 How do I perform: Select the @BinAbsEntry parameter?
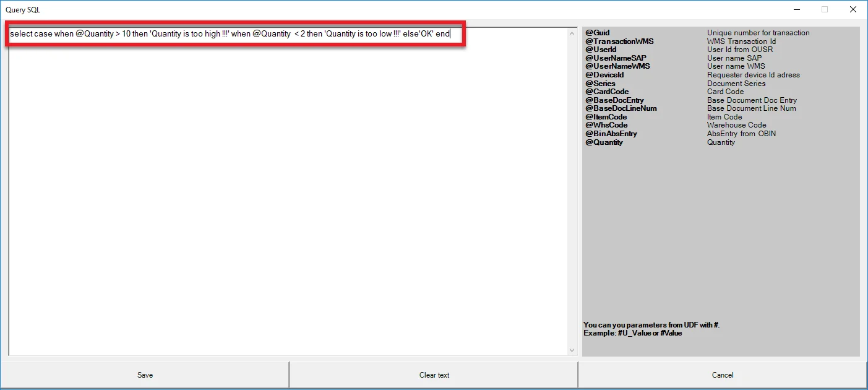611,134
